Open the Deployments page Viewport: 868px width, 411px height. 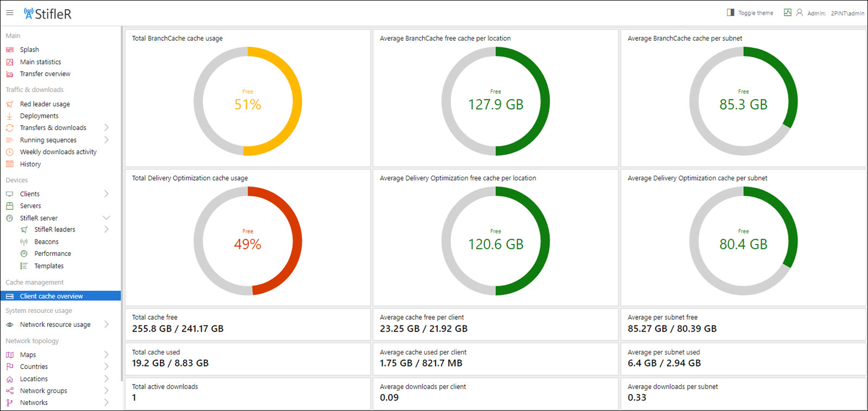[39, 116]
